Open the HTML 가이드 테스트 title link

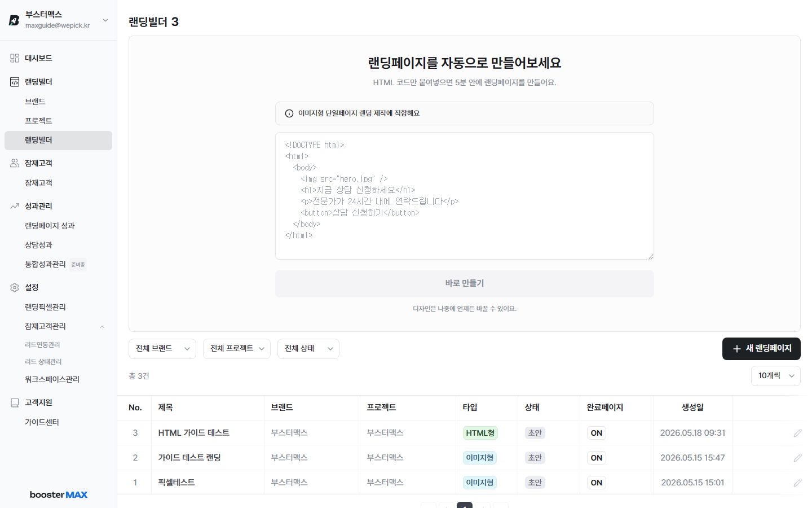coord(194,433)
